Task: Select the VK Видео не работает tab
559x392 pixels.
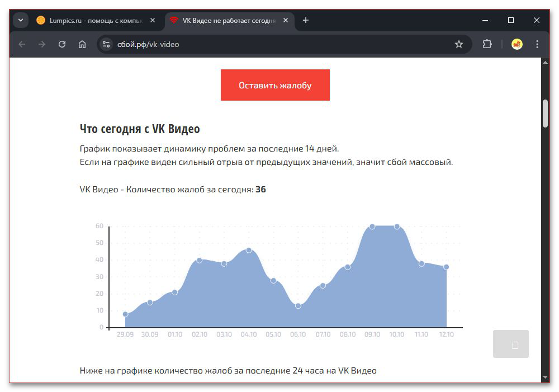Action: tap(230, 20)
